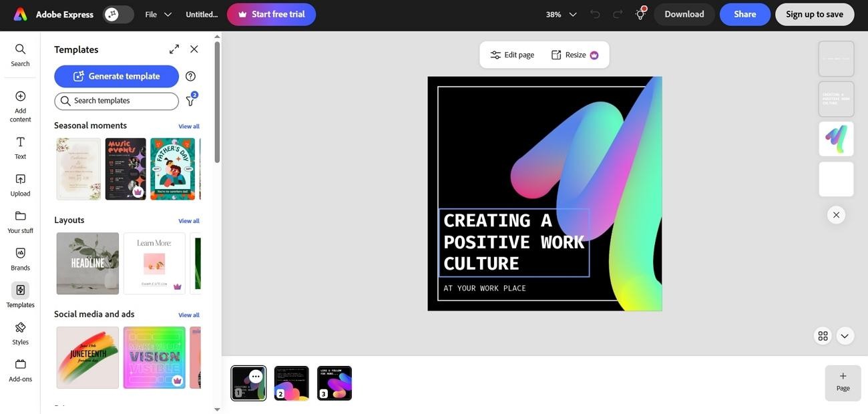Expand the File menu chevron
The height and width of the screenshot is (414, 868).
click(168, 14)
